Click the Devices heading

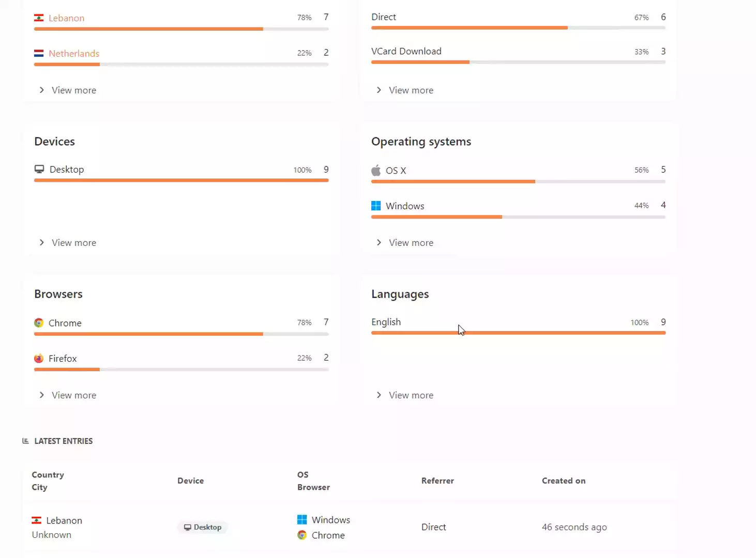[54, 142]
